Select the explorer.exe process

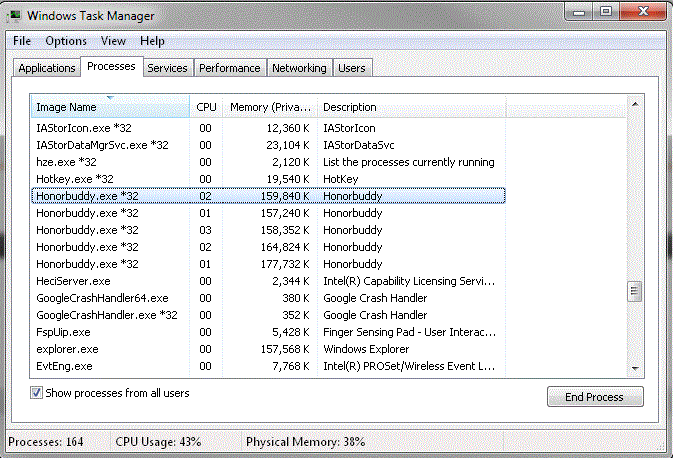click(x=268, y=349)
